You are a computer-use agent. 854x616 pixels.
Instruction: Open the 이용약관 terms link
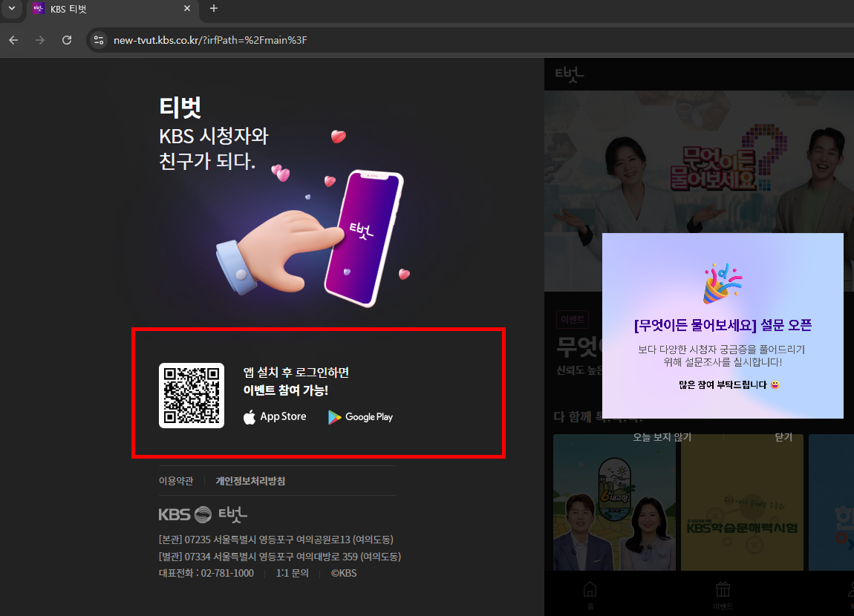[x=176, y=480]
